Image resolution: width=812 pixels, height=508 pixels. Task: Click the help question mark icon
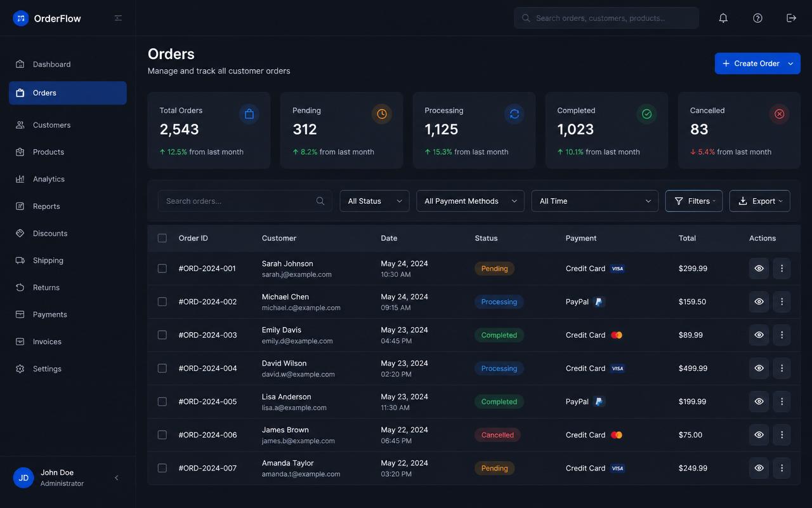pos(757,18)
